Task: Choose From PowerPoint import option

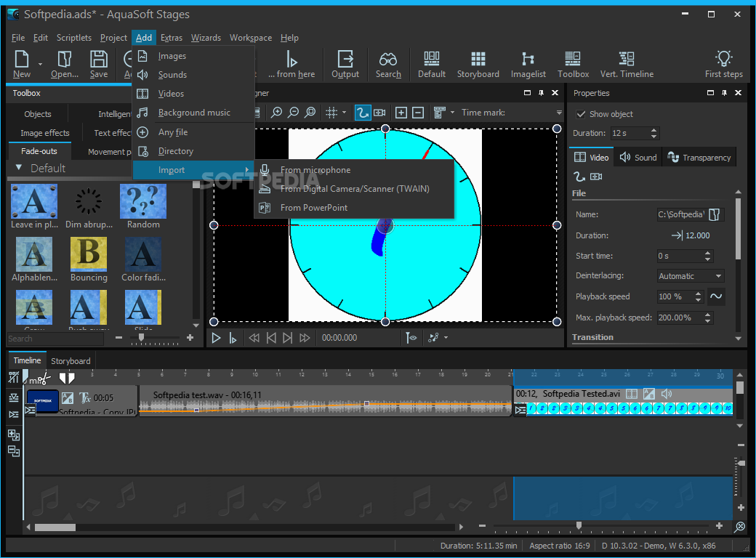Action: pos(355,208)
